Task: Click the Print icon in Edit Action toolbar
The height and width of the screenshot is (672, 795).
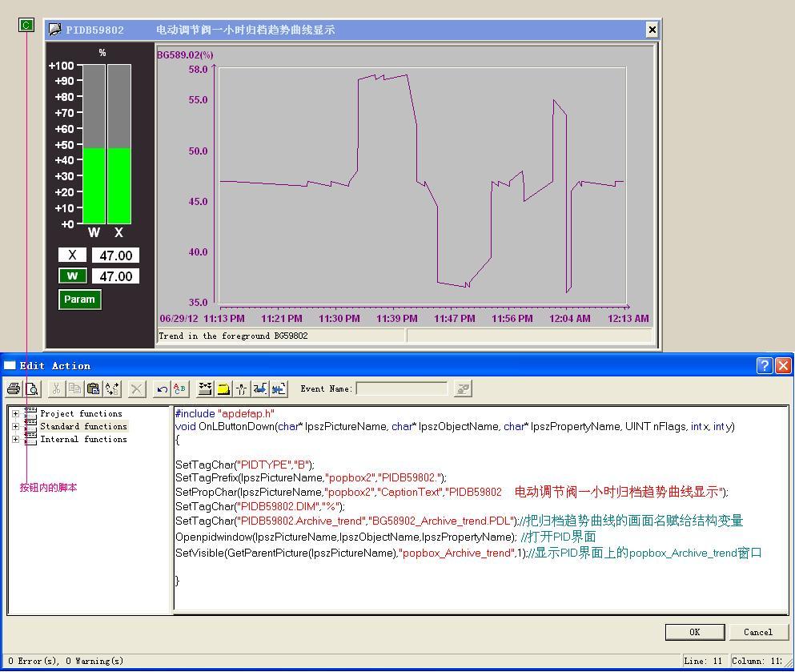Action: pos(14,389)
